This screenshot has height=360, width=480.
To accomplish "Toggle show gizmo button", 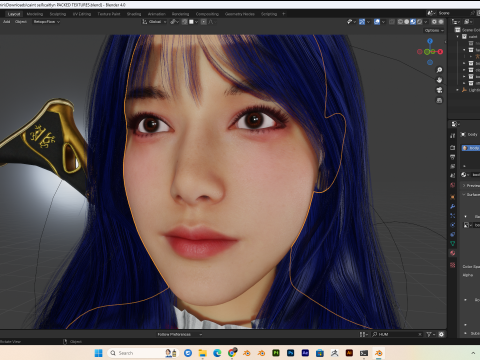I will click(362, 22).
